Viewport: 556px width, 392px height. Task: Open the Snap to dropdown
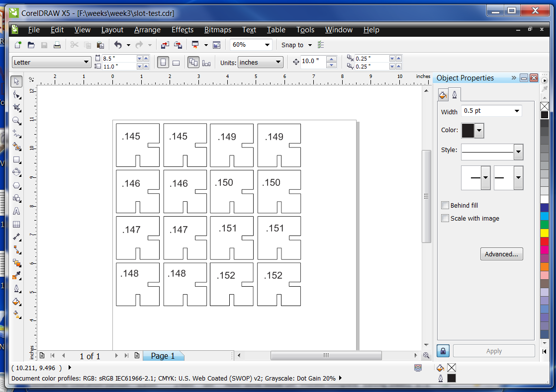[x=310, y=45]
